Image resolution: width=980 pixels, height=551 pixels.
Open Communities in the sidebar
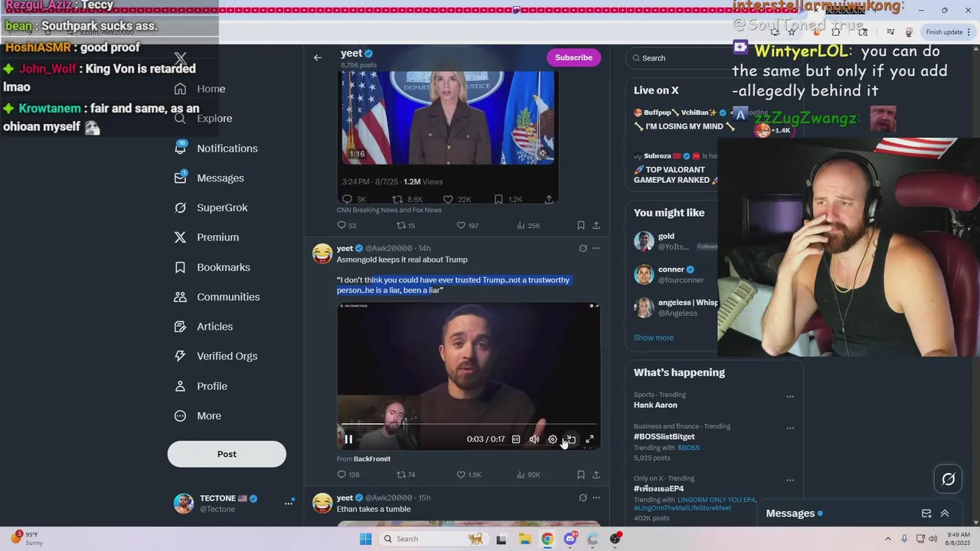point(217,297)
